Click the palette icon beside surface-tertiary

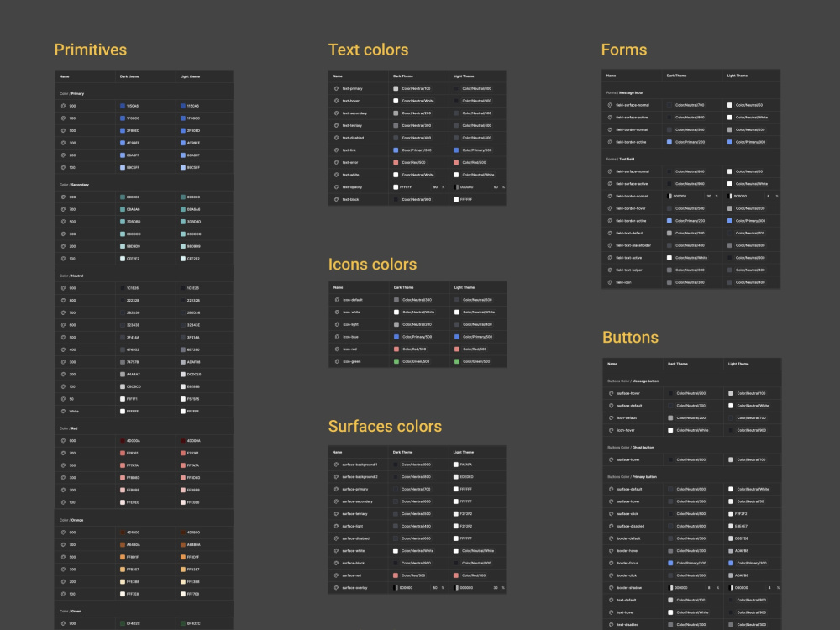click(x=337, y=514)
